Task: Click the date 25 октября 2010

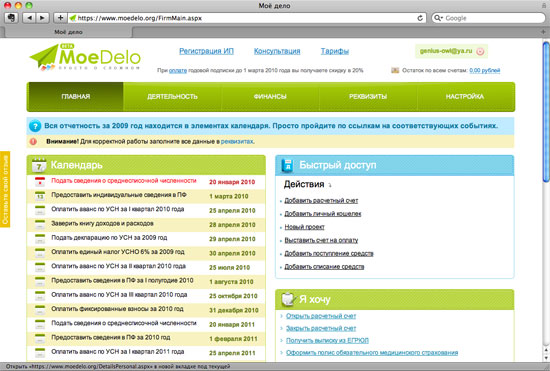Action: point(233,296)
